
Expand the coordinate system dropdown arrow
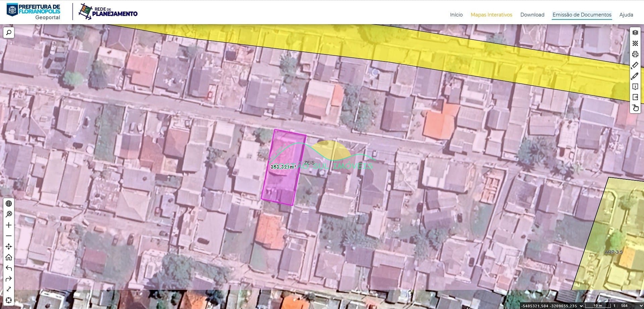(581, 306)
